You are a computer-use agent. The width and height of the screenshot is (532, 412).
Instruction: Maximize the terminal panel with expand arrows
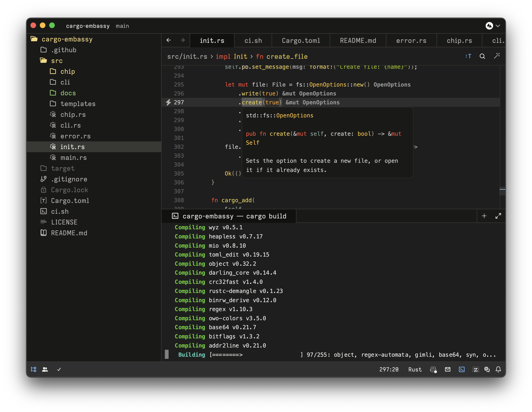click(x=498, y=216)
